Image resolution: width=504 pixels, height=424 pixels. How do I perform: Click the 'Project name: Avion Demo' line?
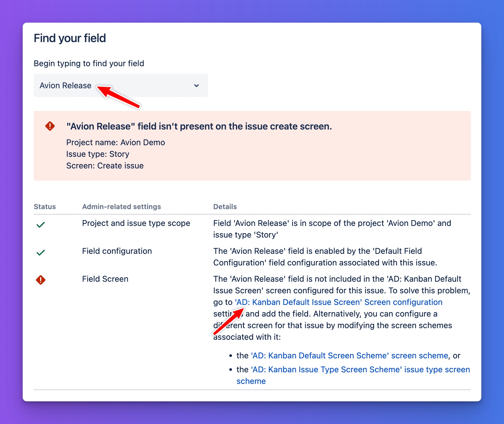116,143
